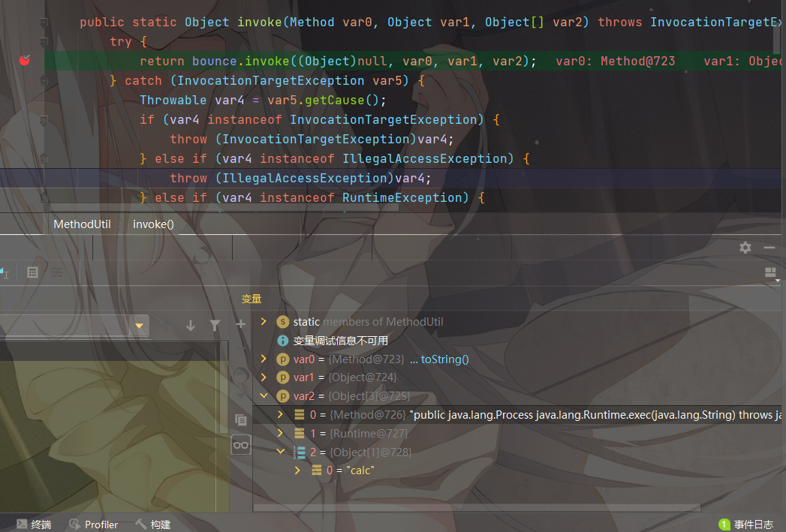Image resolution: width=786 pixels, height=532 pixels.
Task: Select previous frame with up arrow
Action: [166, 326]
